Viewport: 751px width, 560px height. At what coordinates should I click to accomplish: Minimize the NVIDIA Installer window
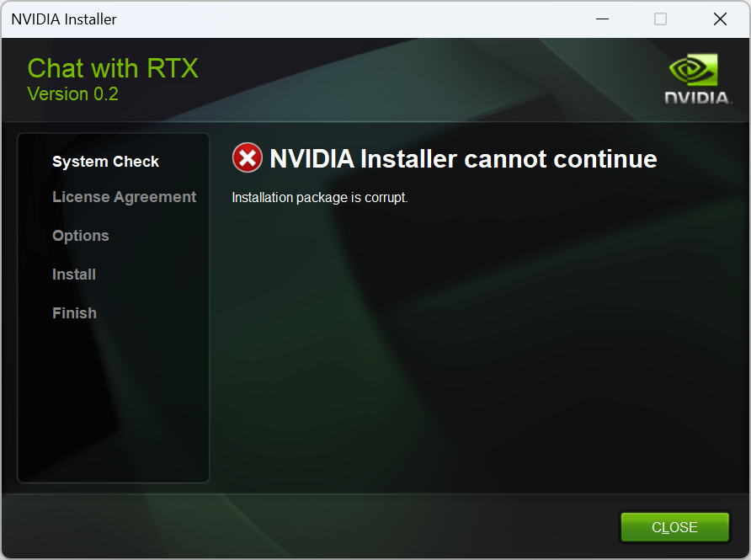click(x=602, y=19)
